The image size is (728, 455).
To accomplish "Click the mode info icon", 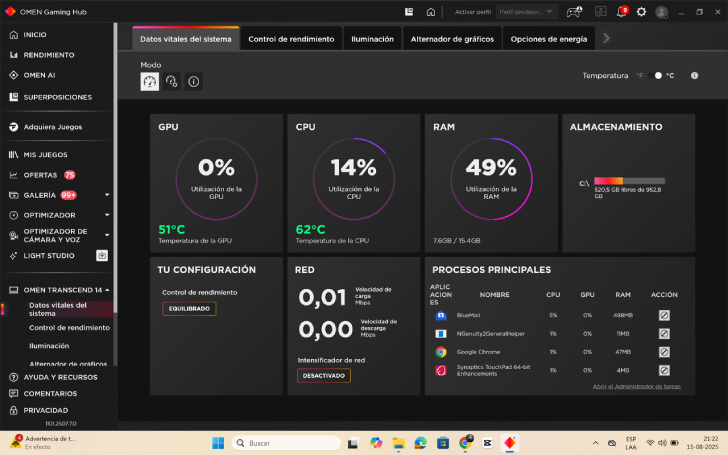I will coord(194,82).
